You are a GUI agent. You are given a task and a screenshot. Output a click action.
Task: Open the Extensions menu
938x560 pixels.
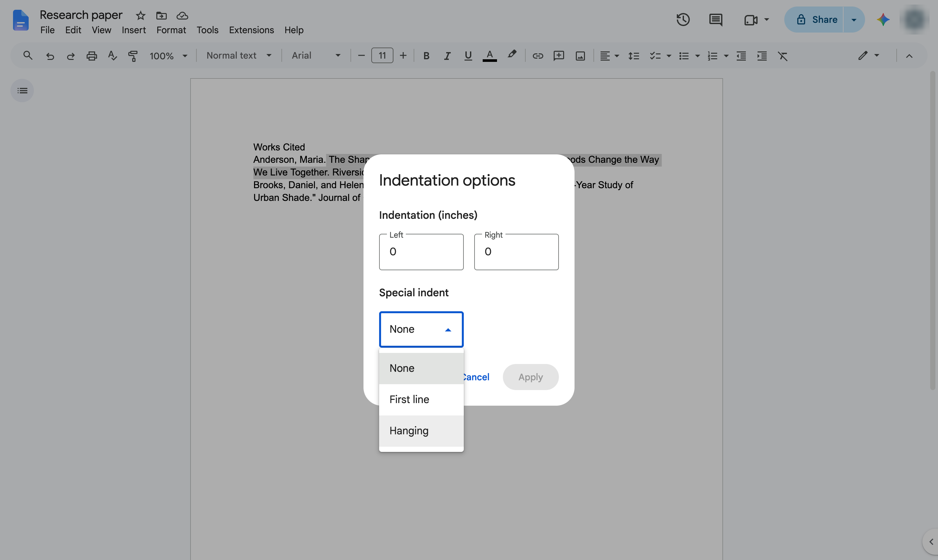pos(251,30)
